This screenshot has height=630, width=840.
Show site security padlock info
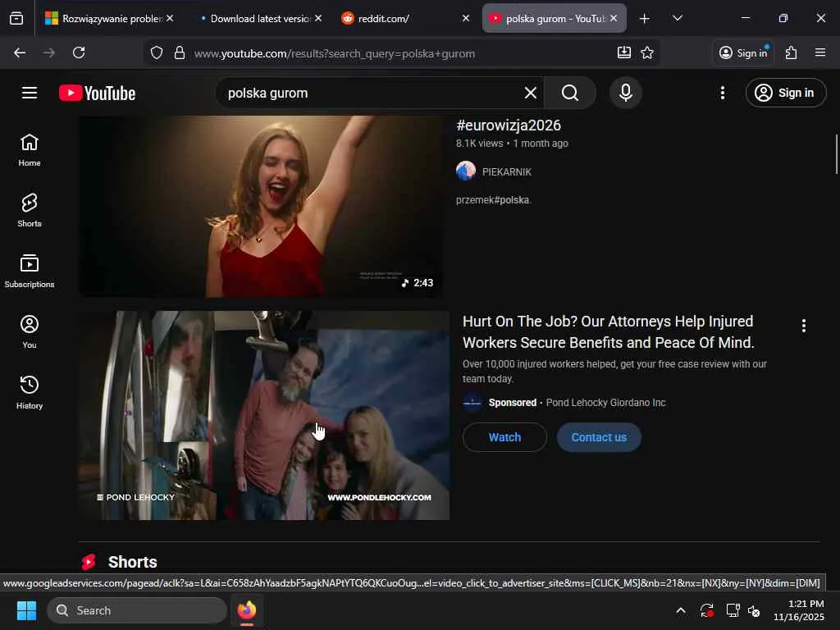[180, 53]
